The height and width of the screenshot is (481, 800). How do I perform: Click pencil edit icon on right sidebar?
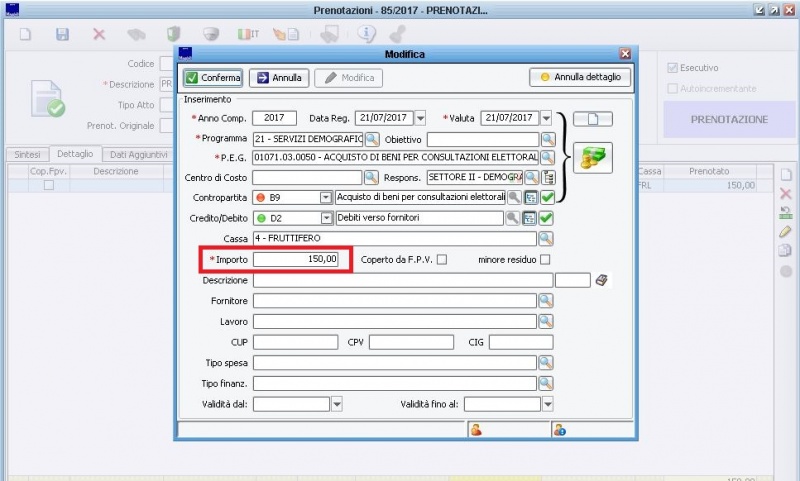[785, 232]
